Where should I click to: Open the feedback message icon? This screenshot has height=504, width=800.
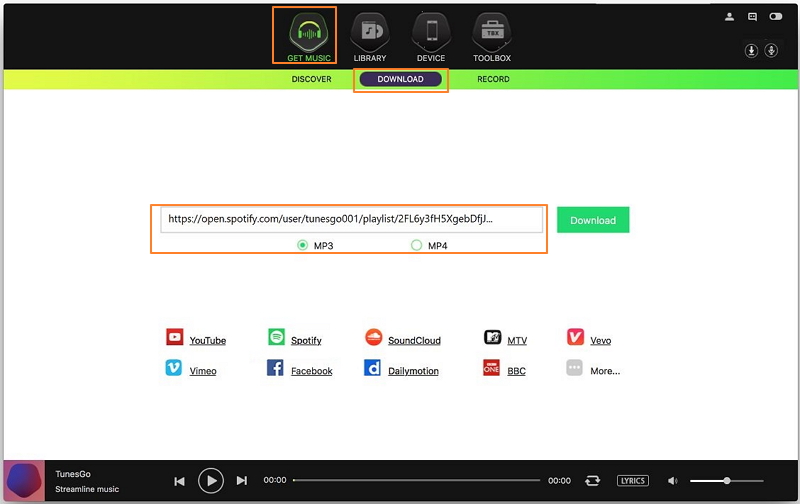752,17
